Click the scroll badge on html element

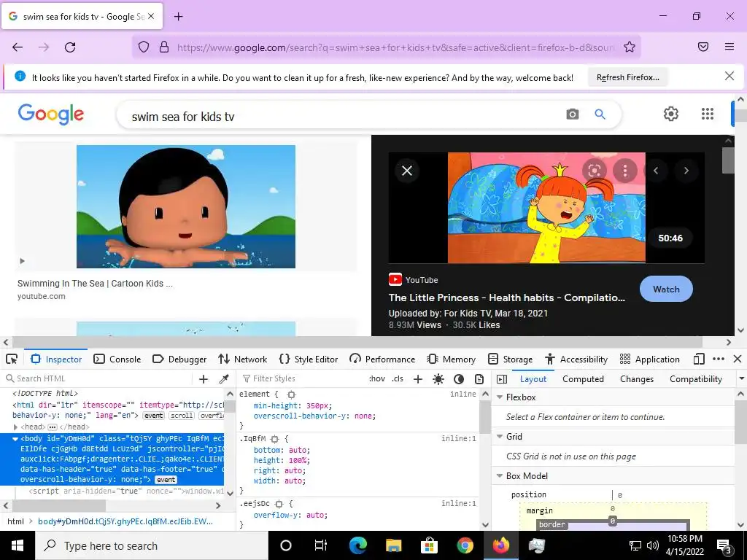tap(182, 416)
